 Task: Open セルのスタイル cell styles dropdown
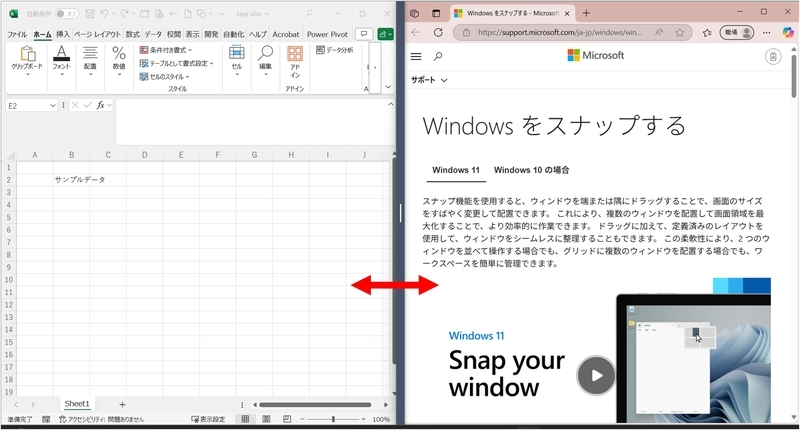[164, 77]
